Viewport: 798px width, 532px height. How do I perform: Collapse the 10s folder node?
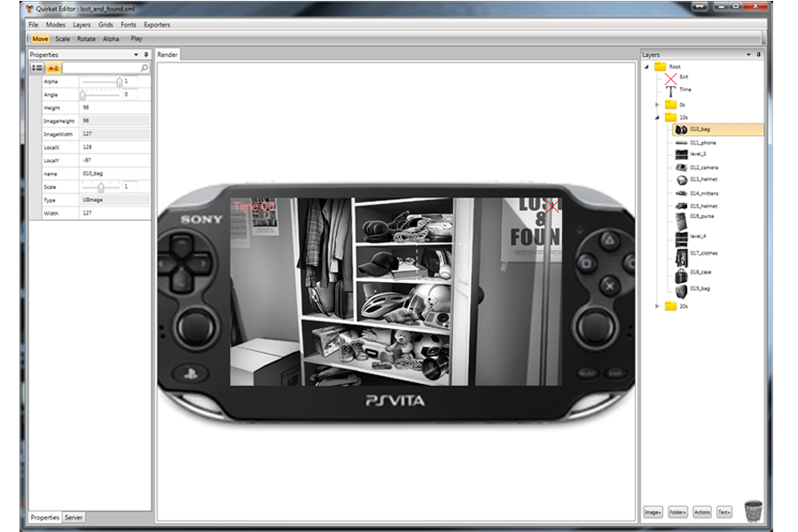pyautogui.click(x=657, y=118)
